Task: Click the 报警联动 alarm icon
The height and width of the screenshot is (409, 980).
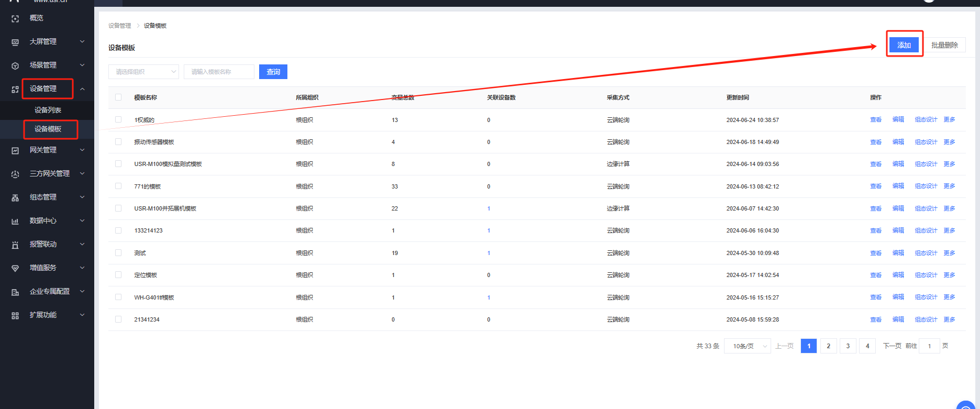Action: (x=15, y=245)
